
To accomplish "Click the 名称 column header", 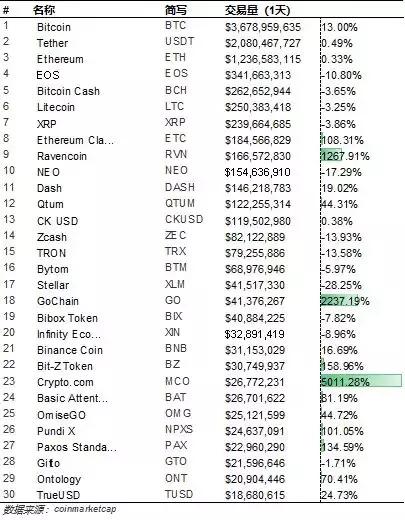I will pyautogui.click(x=44, y=10).
